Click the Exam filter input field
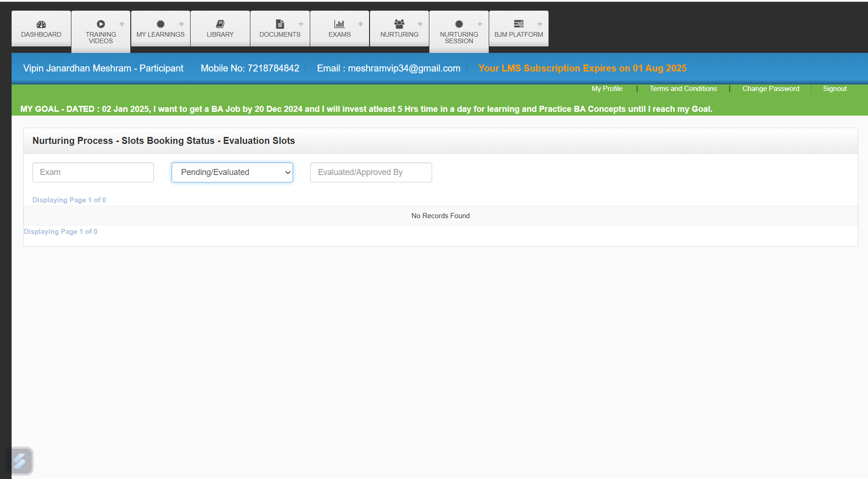The image size is (868, 479). (93, 172)
